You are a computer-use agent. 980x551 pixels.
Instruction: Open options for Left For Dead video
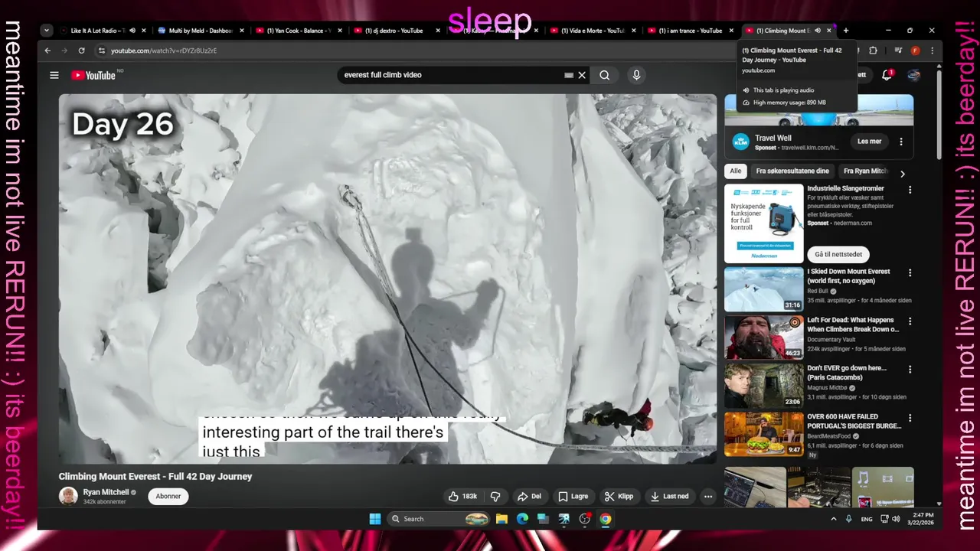pyautogui.click(x=910, y=321)
